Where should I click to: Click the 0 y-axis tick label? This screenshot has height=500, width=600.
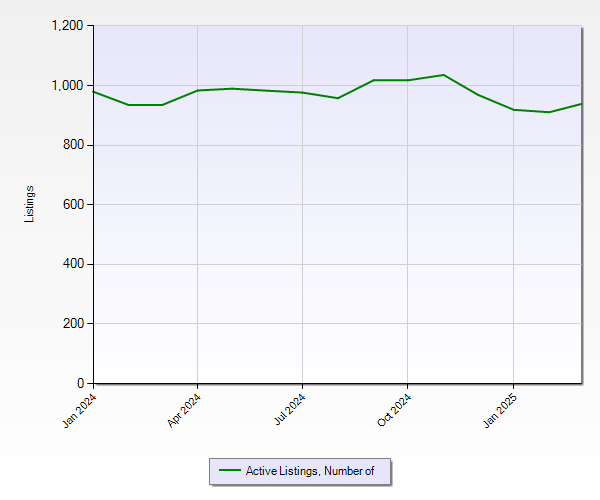click(82, 383)
